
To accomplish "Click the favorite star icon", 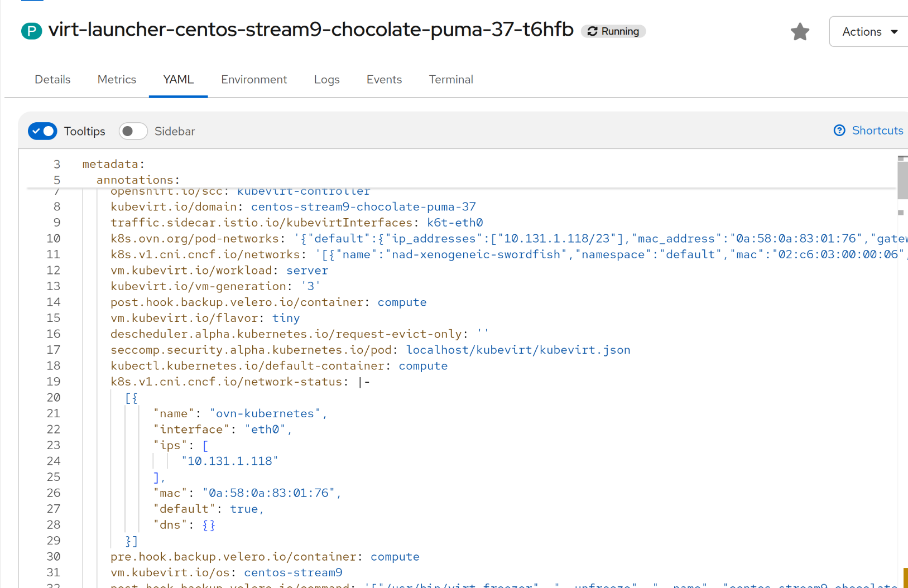I will click(800, 32).
